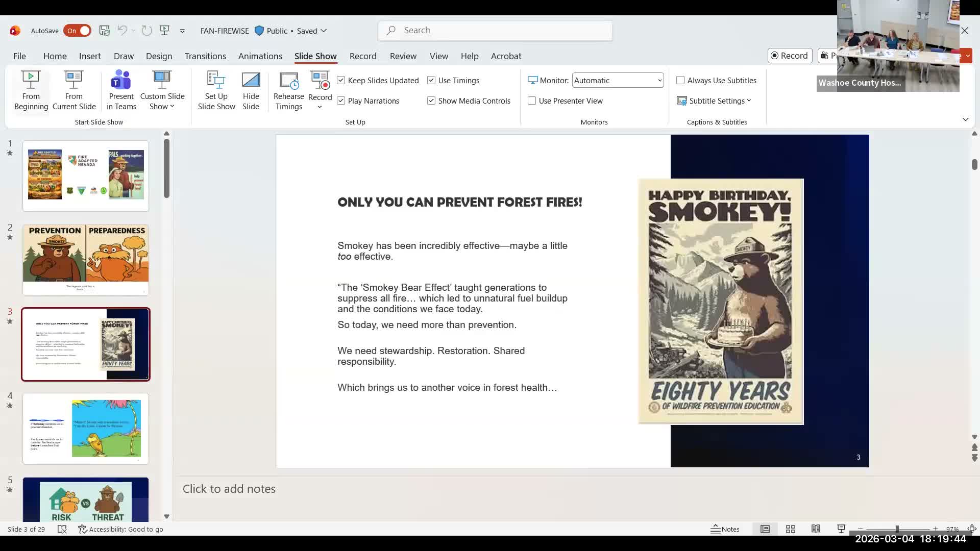Click the Record button at top right
Viewport: 980px width, 551px height.
(790, 56)
